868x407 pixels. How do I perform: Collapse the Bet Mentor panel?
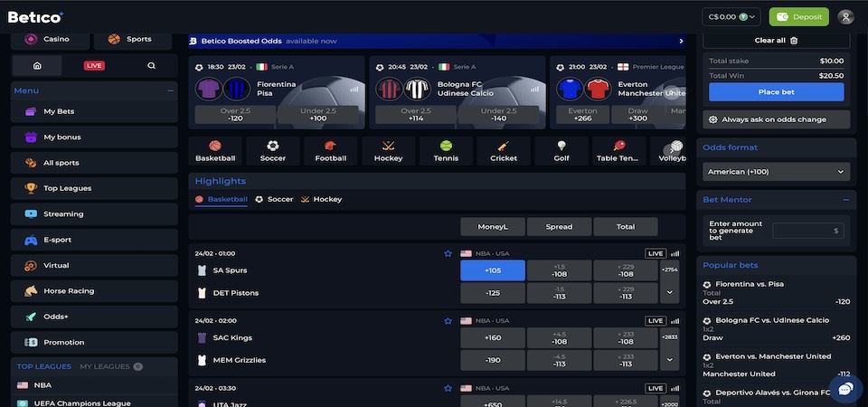[846, 200]
